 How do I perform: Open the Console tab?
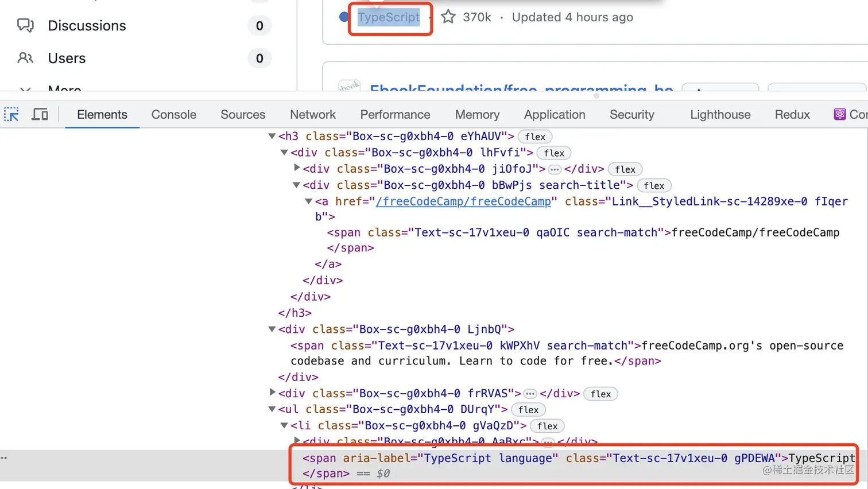coord(174,115)
